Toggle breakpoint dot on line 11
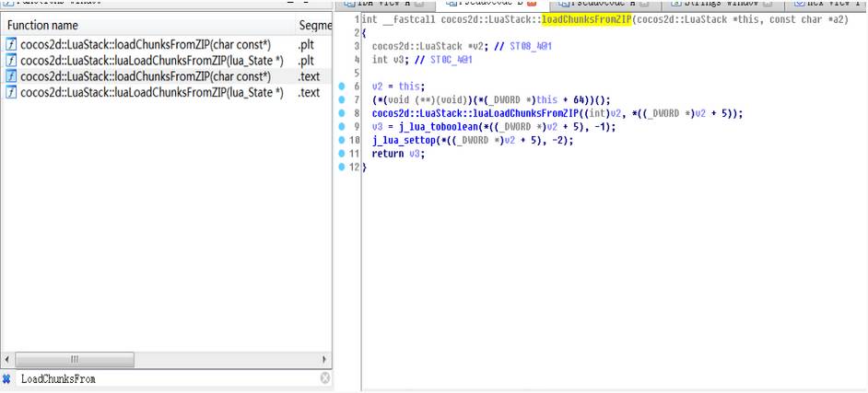The image size is (868, 393). [x=342, y=154]
